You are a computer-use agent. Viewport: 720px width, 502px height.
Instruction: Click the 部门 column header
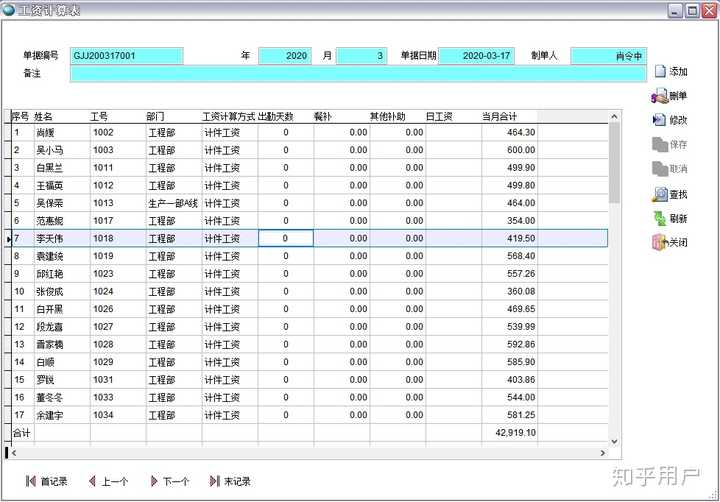(x=174, y=116)
